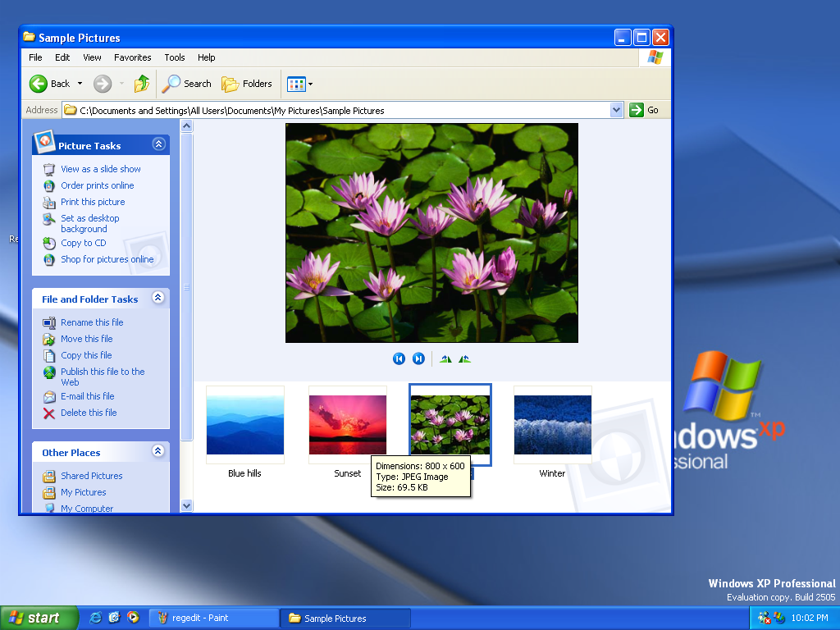
Task: Switch to regedit - Paint taskbar button
Action: [213, 619]
